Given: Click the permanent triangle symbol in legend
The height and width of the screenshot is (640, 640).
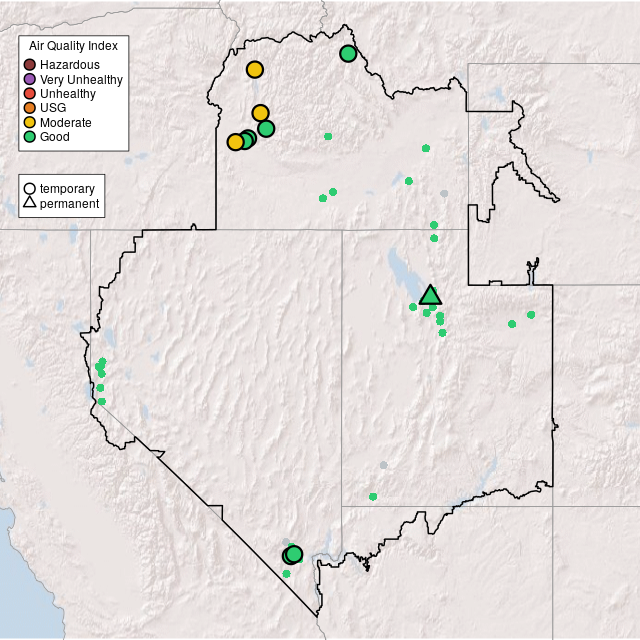Looking at the screenshot, I should pos(30,203).
